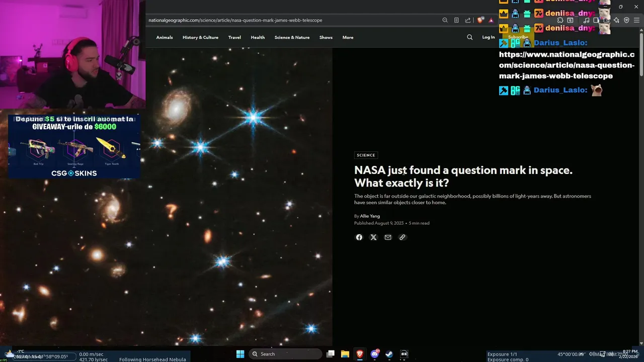Open Discord from the taskbar
This screenshot has height=362, width=644.
(375, 354)
